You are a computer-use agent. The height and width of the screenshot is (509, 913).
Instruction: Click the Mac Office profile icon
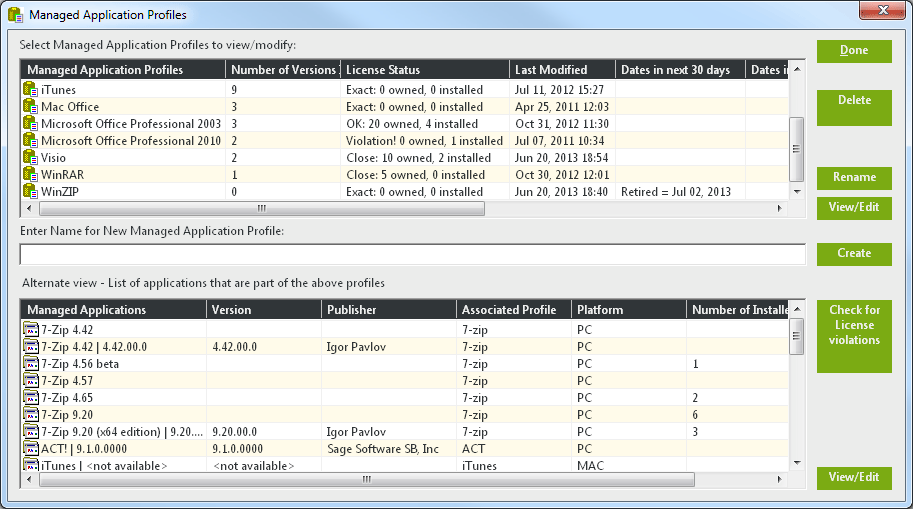pos(30,107)
